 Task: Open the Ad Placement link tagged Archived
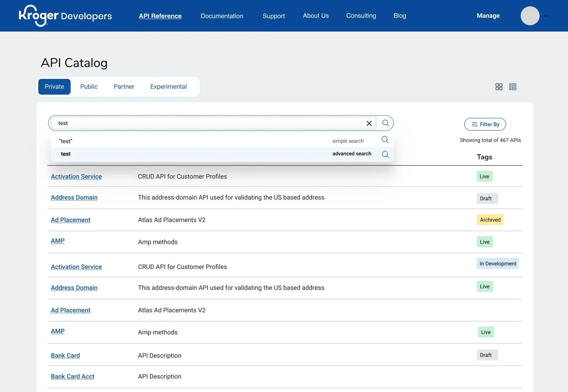71,220
